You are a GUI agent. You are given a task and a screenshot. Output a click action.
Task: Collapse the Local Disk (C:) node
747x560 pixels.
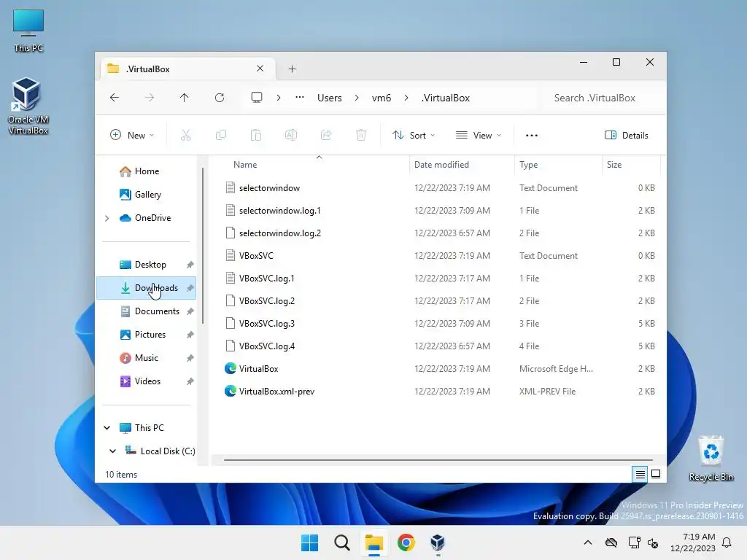coord(112,451)
